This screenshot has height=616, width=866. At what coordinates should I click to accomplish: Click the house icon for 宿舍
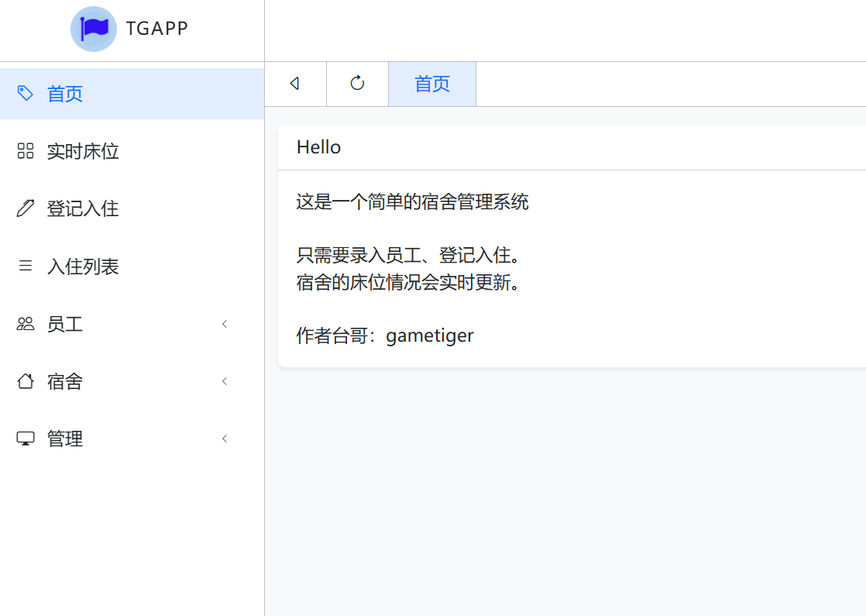[26, 381]
